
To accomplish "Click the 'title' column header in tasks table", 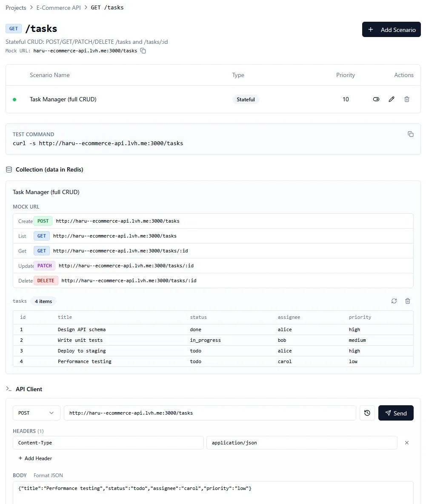I will (65, 317).
